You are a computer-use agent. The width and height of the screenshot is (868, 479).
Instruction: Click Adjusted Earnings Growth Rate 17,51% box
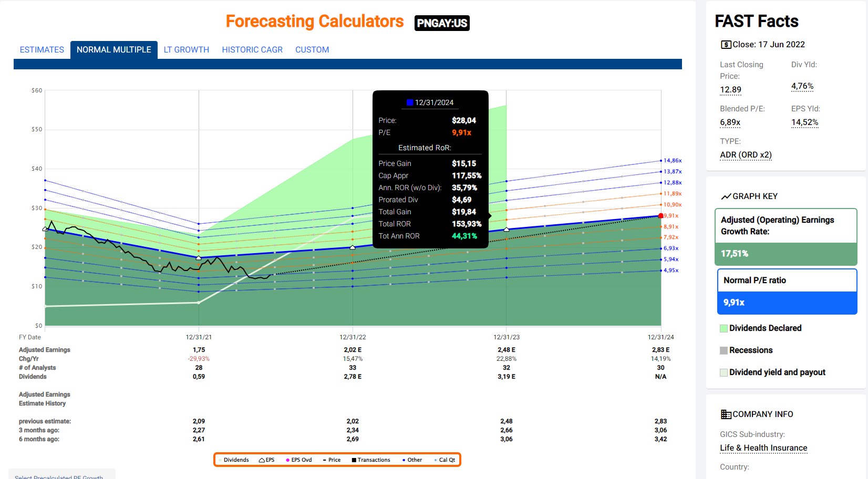[786, 254]
